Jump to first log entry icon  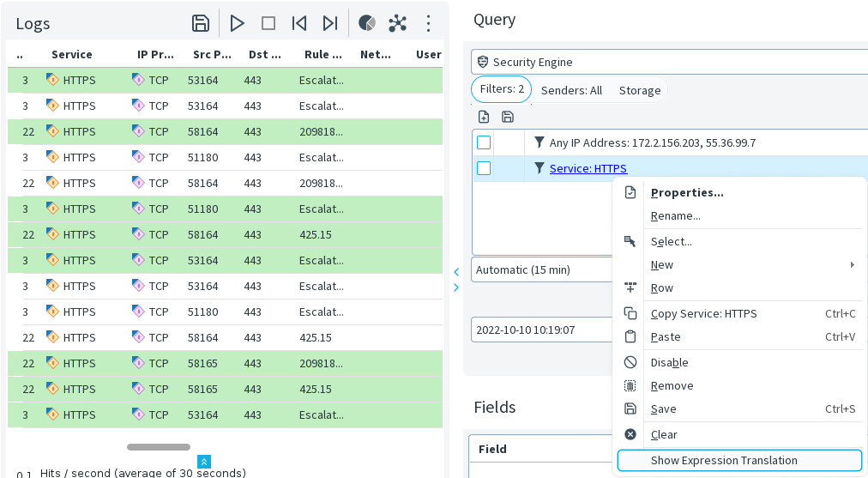299,23
